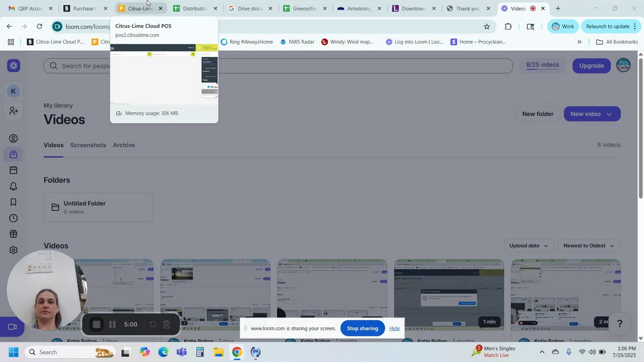The image size is (644, 362).
Task: Delete the current Loom recording
Action: [x=167, y=325]
